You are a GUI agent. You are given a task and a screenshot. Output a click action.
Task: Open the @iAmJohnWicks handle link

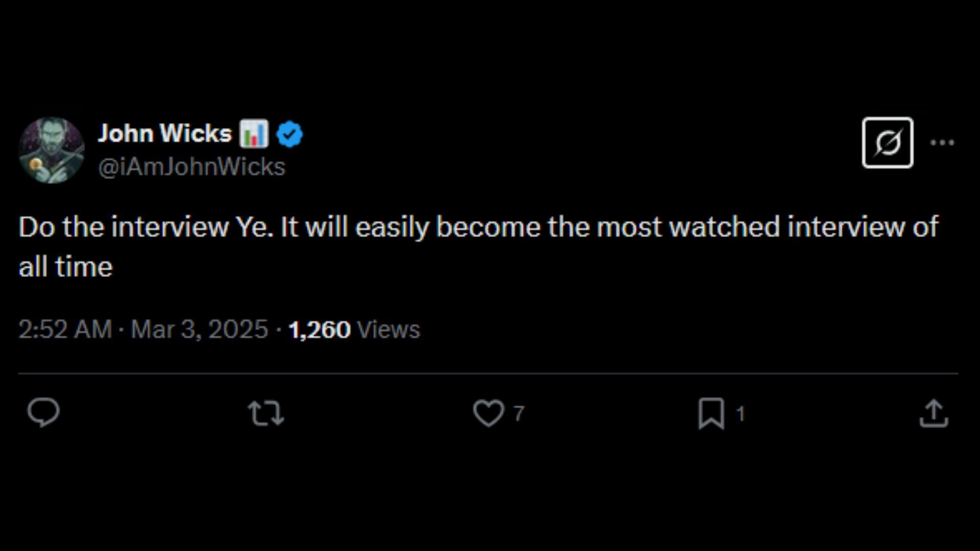pyautogui.click(x=191, y=167)
